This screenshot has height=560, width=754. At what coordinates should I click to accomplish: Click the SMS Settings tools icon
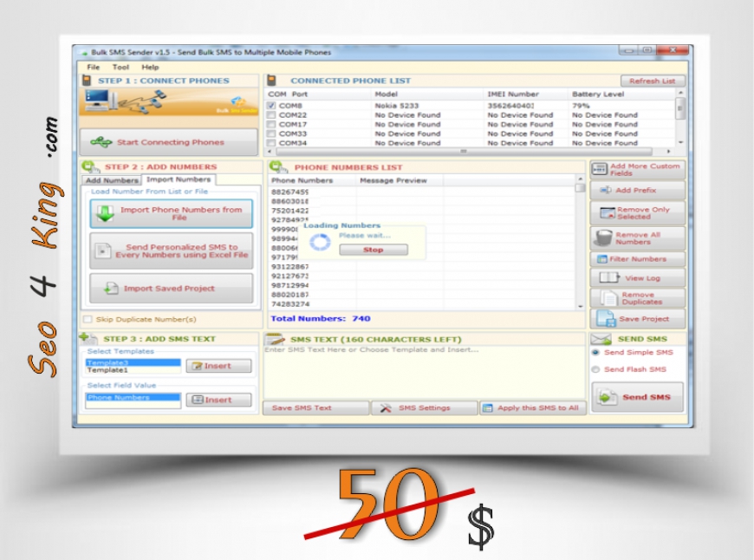point(386,408)
